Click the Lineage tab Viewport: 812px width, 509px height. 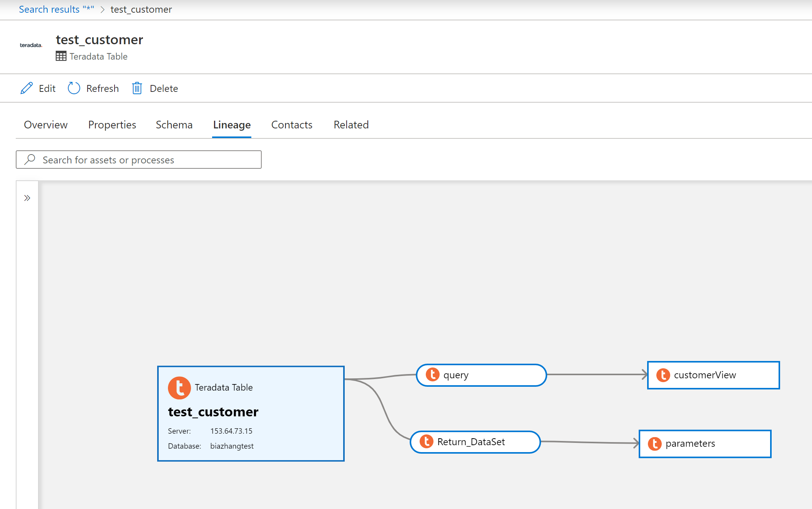click(232, 124)
